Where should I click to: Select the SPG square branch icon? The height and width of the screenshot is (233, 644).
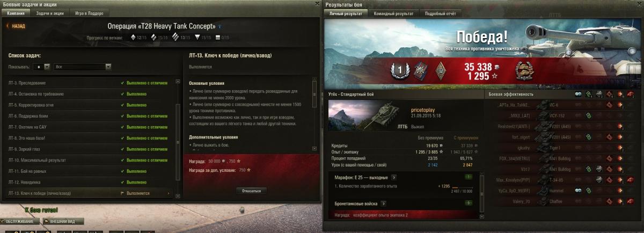(217, 38)
